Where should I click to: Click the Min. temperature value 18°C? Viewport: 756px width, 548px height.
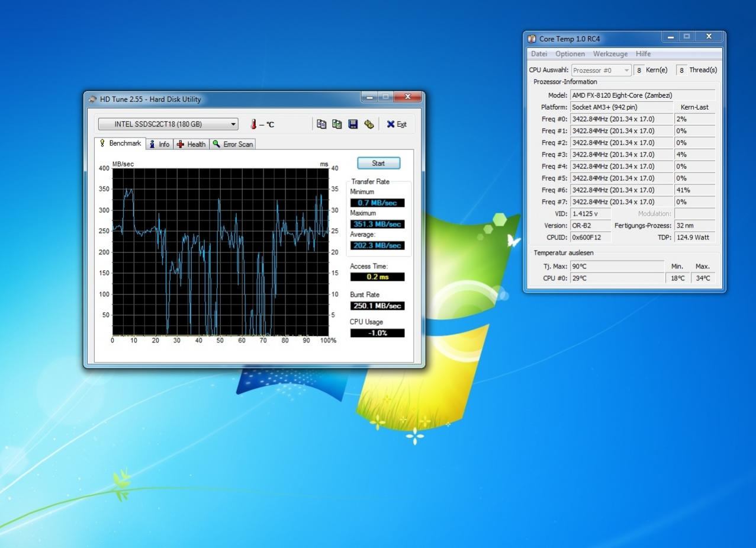point(677,278)
